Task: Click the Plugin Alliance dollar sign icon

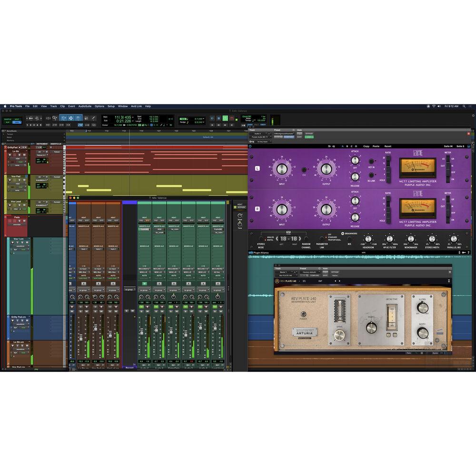Action: [459, 253]
